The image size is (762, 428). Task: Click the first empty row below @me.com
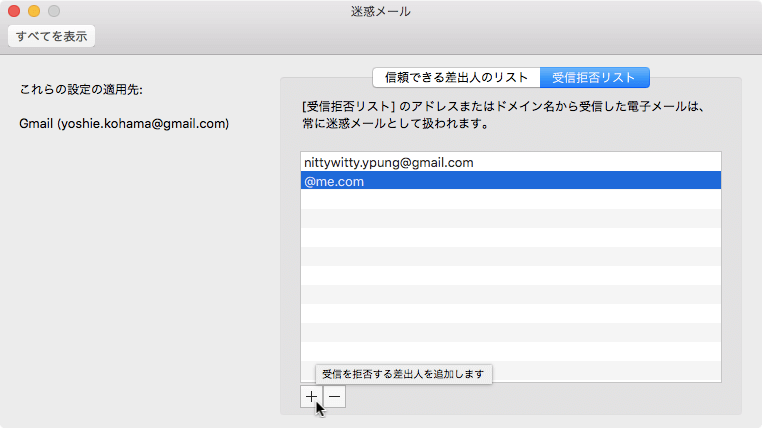(510, 199)
